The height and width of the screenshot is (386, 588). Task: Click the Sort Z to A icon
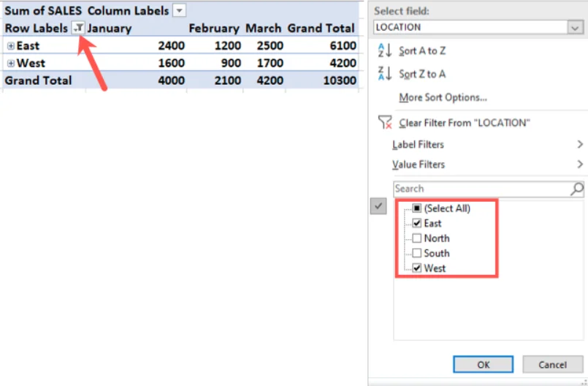pyautogui.click(x=385, y=74)
